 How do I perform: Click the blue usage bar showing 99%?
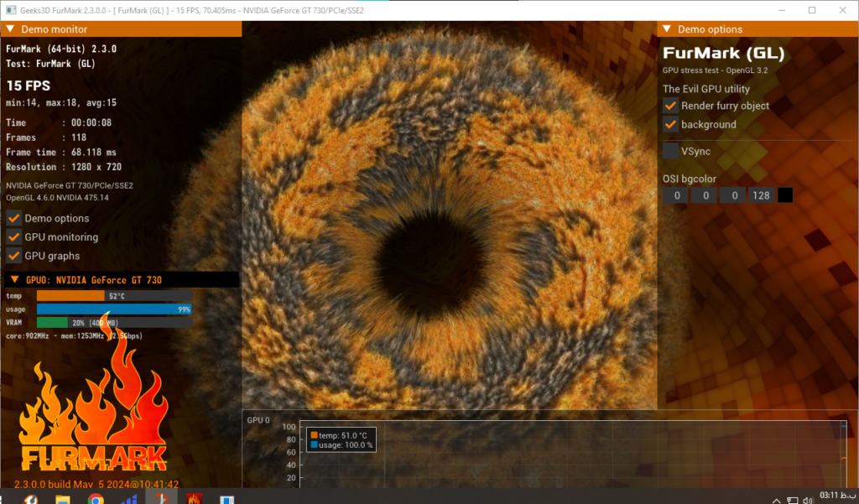[114, 309]
